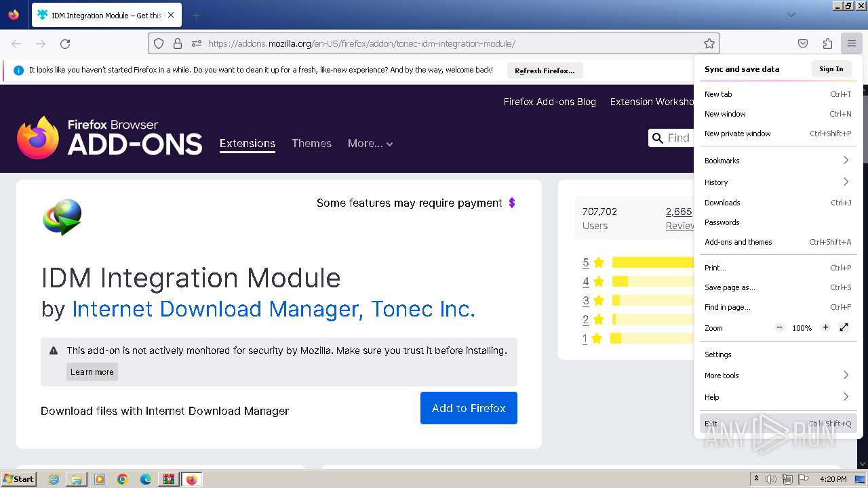The height and width of the screenshot is (488, 868).
Task: Expand the History submenu
Action: tap(778, 182)
